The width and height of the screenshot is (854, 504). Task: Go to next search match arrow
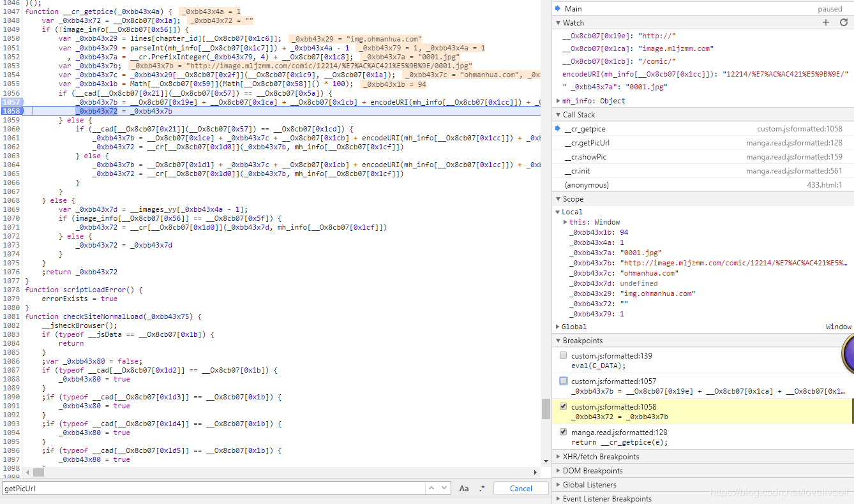point(444,488)
